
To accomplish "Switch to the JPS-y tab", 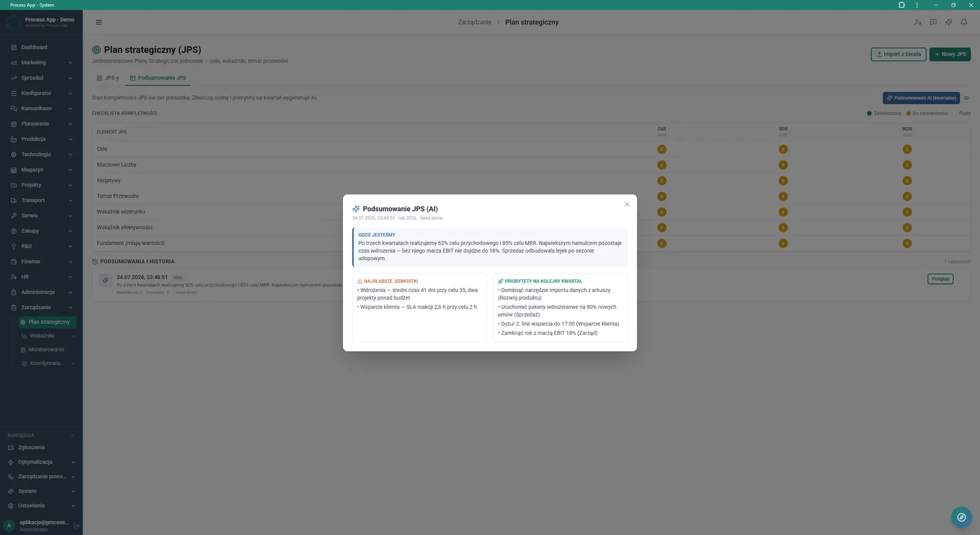I will coord(108,78).
